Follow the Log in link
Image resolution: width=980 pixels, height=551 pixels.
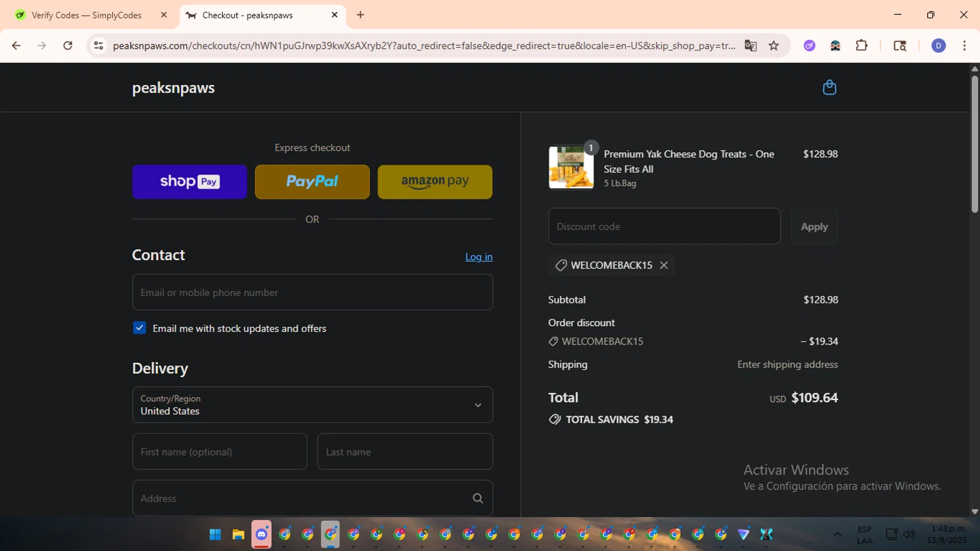click(479, 257)
